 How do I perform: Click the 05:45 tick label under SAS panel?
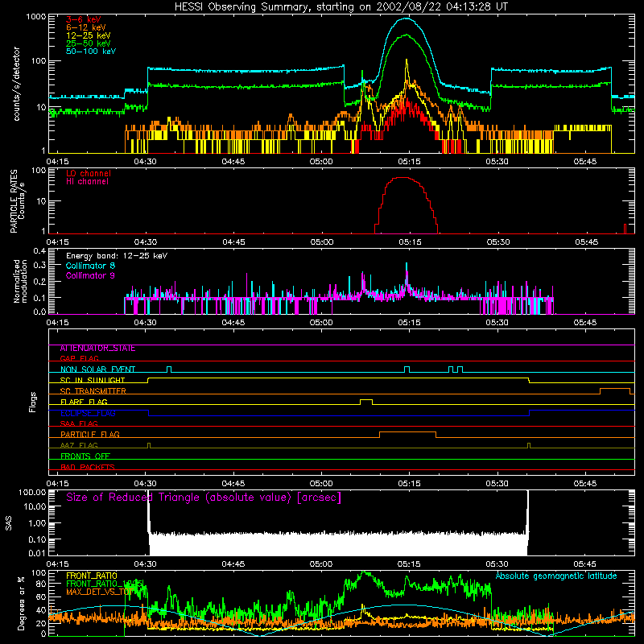click(x=585, y=564)
